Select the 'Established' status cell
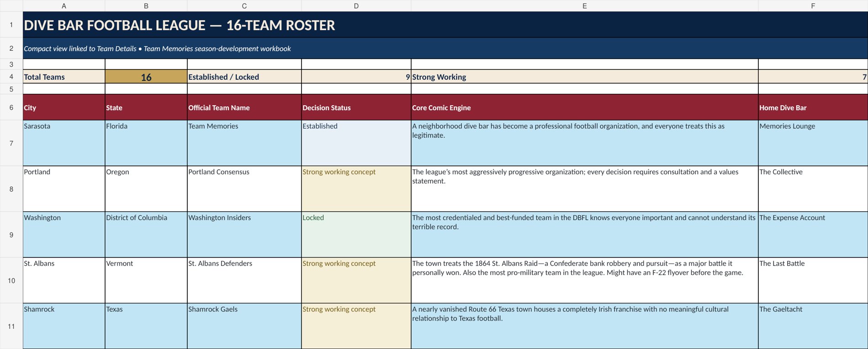Viewport: 868px width, 349px height. point(356,143)
